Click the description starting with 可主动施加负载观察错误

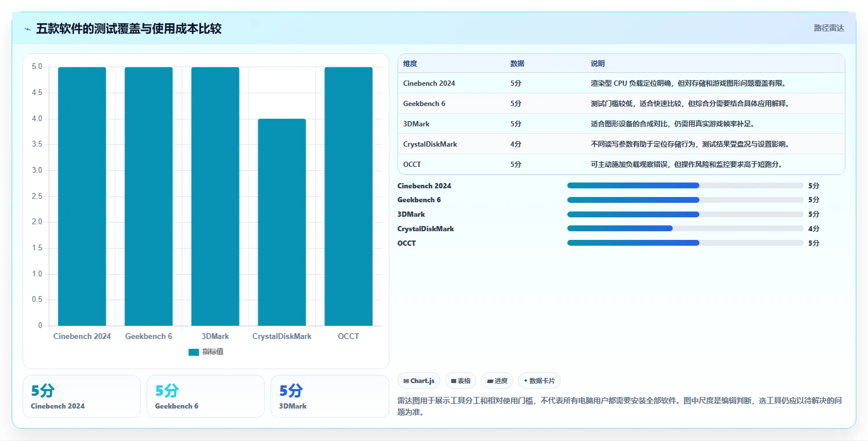pyautogui.click(x=687, y=165)
